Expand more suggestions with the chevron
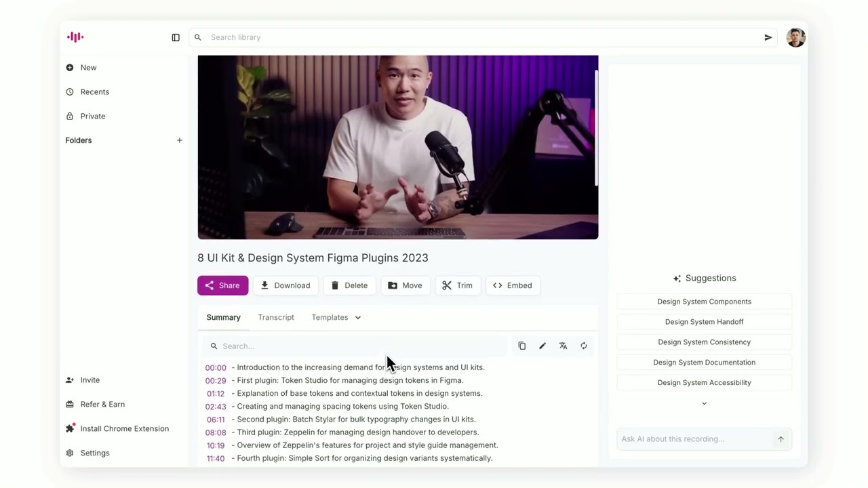The image size is (868, 488). (x=704, y=403)
